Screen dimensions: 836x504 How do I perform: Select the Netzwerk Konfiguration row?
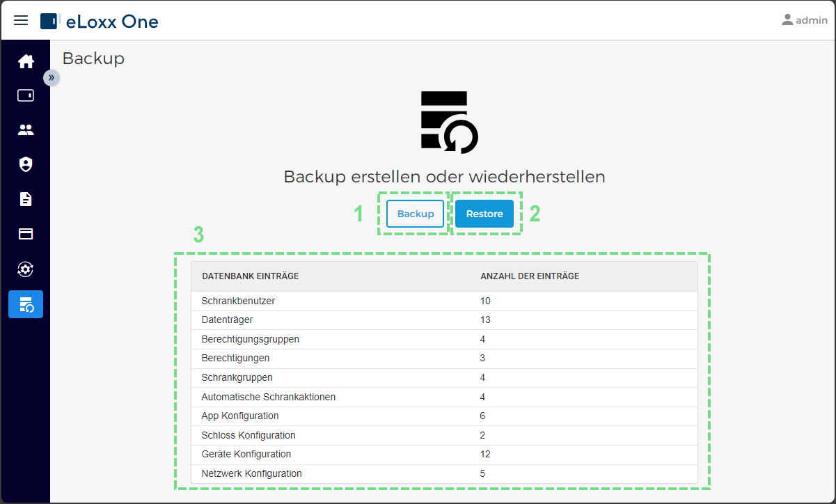pyautogui.click(x=444, y=473)
